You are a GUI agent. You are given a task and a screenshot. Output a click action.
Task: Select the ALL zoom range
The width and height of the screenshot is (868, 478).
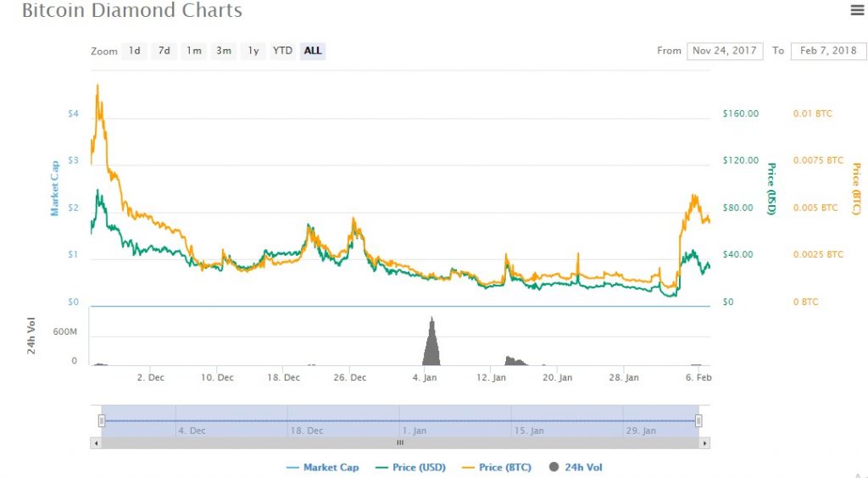click(313, 51)
